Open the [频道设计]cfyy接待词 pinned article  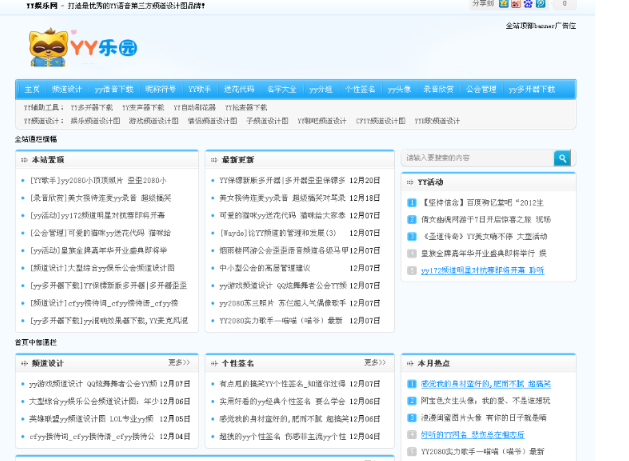click(104, 303)
